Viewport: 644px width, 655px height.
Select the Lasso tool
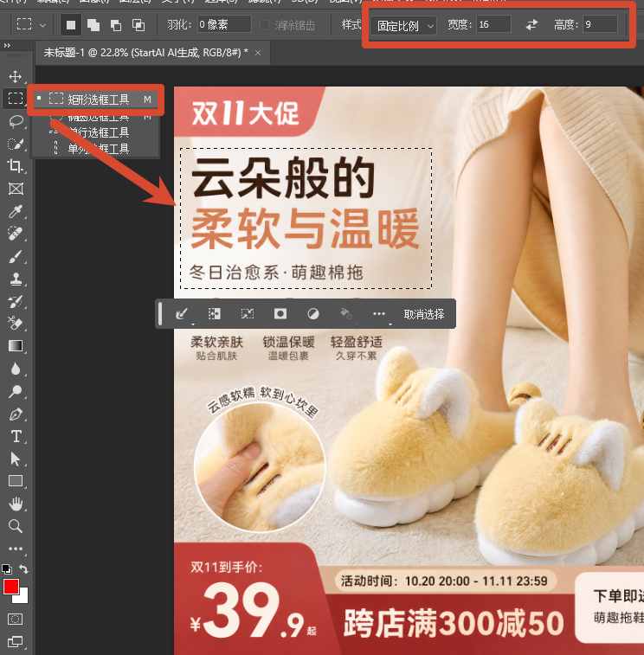pyautogui.click(x=16, y=121)
